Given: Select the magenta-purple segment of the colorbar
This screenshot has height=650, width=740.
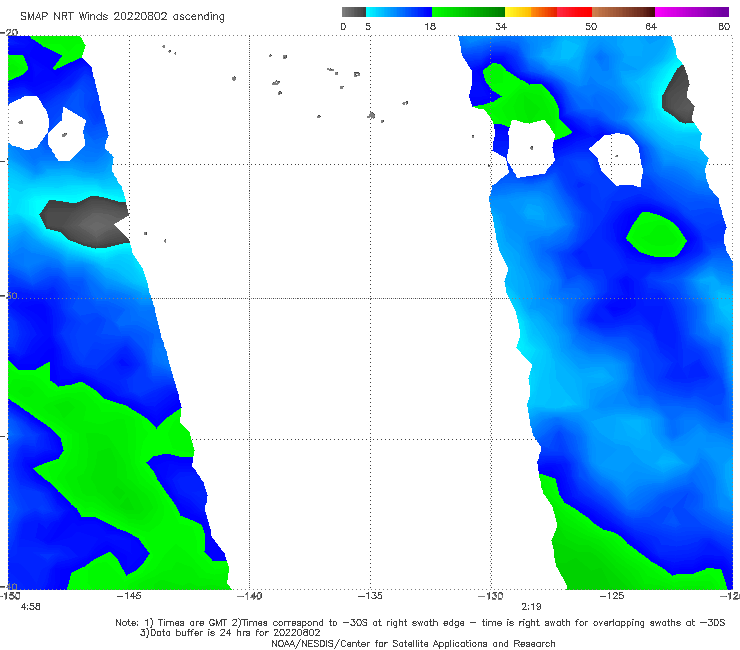Looking at the screenshot, I should pyautogui.click(x=692, y=12).
